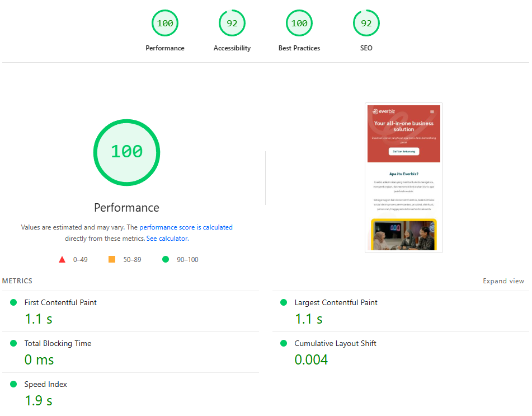Click the hamburger menu in the page screenshot
Image resolution: width=532 pixels, height=416 pixels.
tap(432, 112)
